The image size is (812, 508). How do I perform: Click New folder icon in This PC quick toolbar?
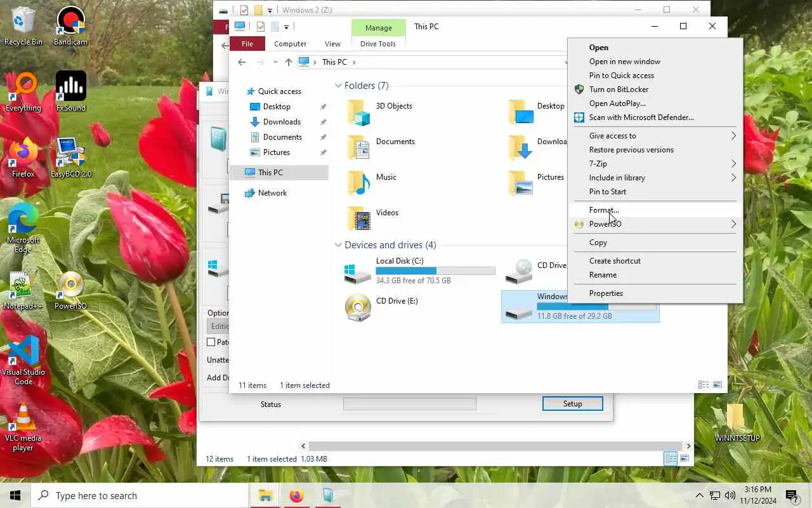275,27
